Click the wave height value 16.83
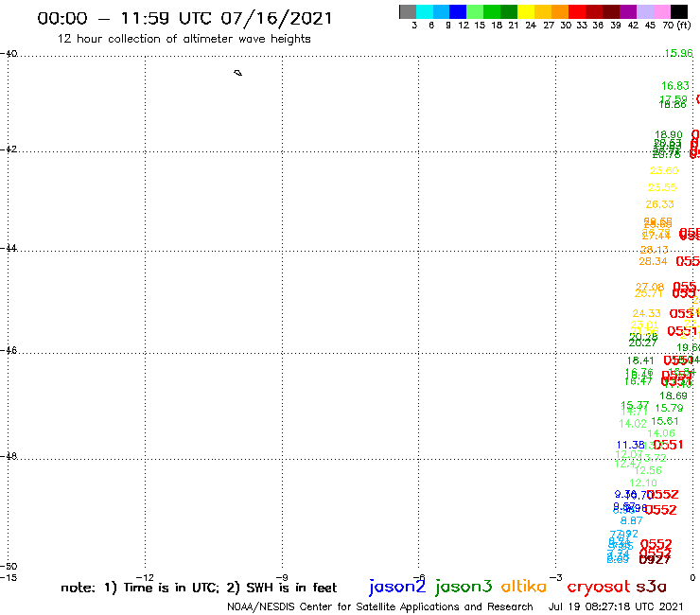Image resolution: width=700 pixels, height=615 pixels. [x=675, y=85]
